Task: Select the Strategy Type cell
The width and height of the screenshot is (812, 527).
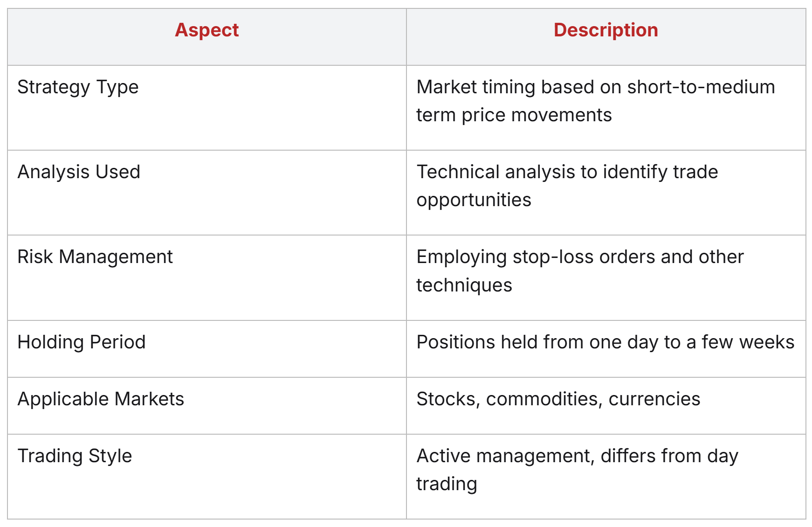Action: coord(207,108)
